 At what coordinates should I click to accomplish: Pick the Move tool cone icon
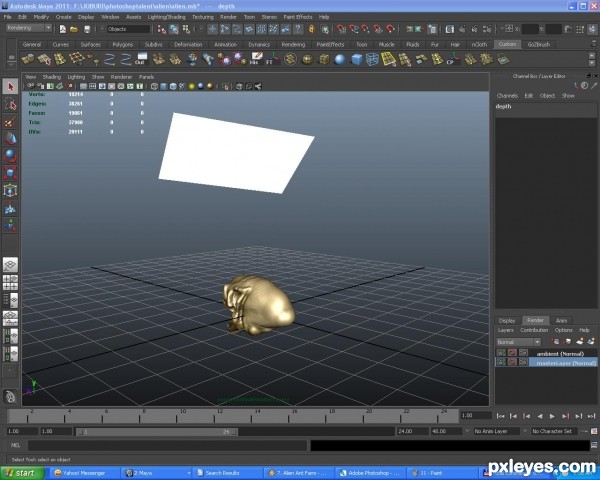(10, 139)
